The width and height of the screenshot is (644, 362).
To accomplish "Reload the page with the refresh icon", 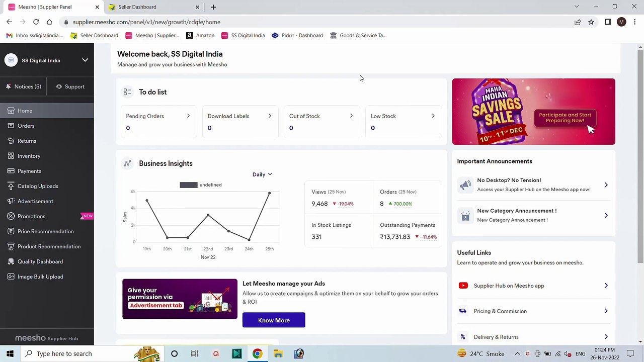I will pos(36,22).
